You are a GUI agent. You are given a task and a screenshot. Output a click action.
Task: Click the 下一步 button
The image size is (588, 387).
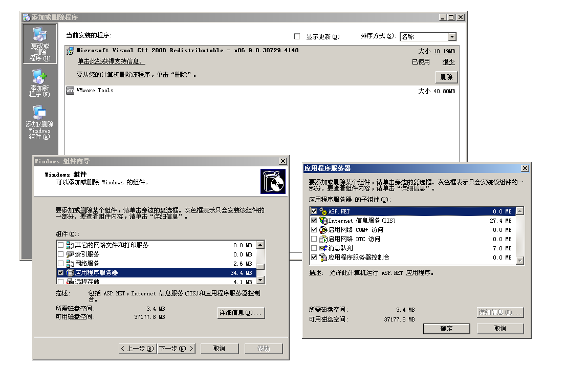tap(176, 349)
